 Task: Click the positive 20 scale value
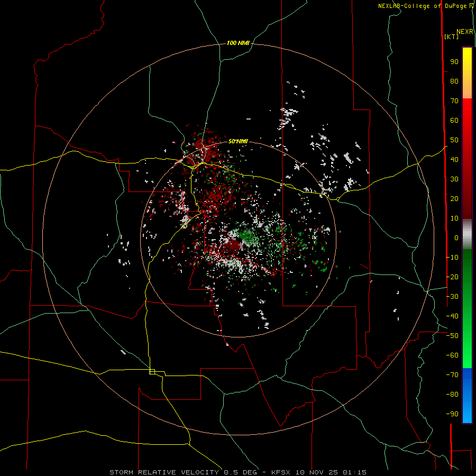point(454,199)
